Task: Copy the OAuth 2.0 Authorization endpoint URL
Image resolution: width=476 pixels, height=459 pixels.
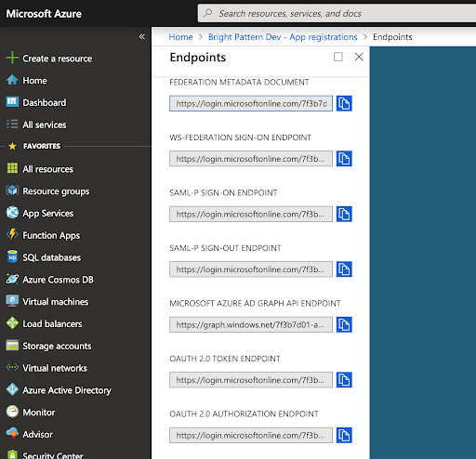Action: [344, 435]
